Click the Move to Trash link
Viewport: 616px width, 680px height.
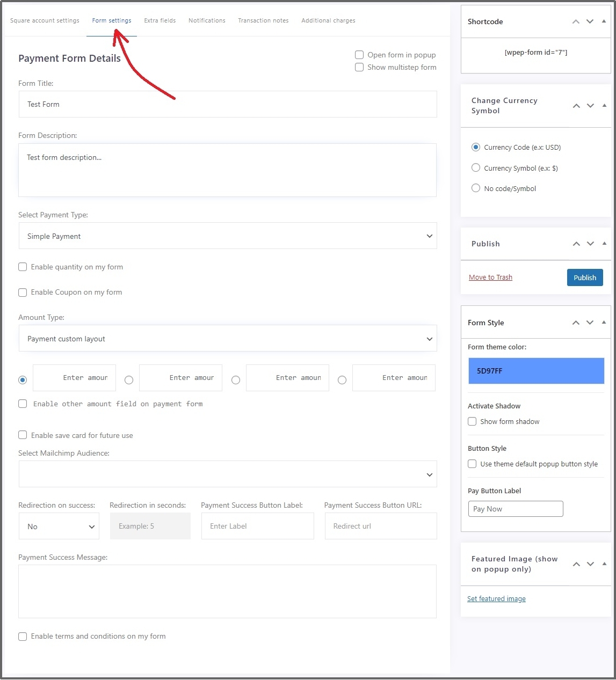tap(490, 277)
